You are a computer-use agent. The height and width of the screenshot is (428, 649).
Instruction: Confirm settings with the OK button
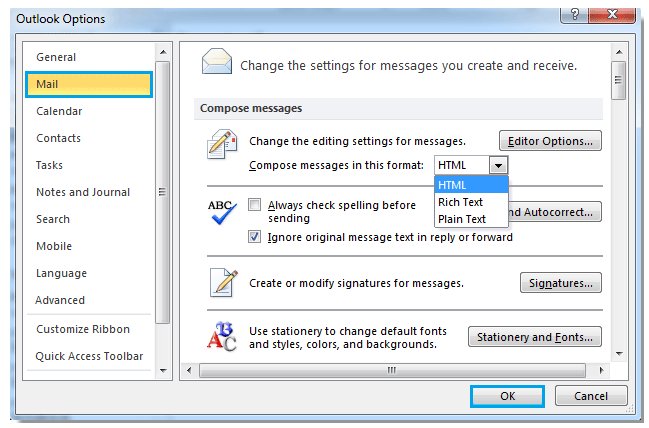507,396
